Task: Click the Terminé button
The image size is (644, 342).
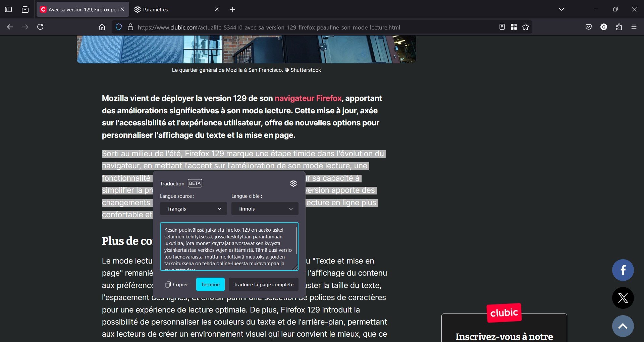Action: pos(210,284)
